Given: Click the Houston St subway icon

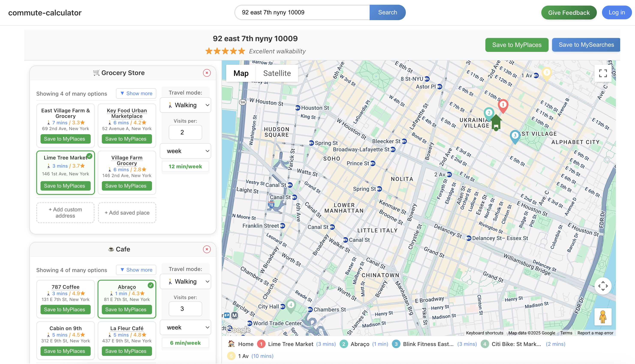Looking at the screenshot, I should click(298, 108).
